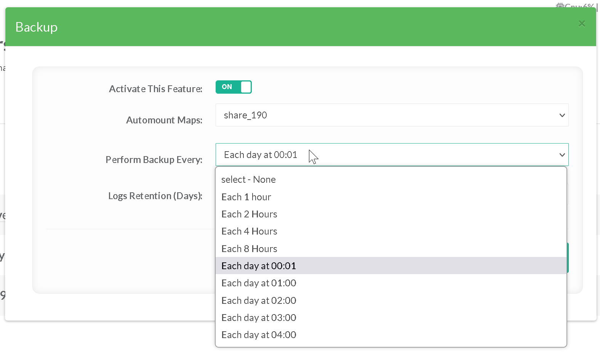Select highlighted 'Each day at 00:01' option

point(259,266)
